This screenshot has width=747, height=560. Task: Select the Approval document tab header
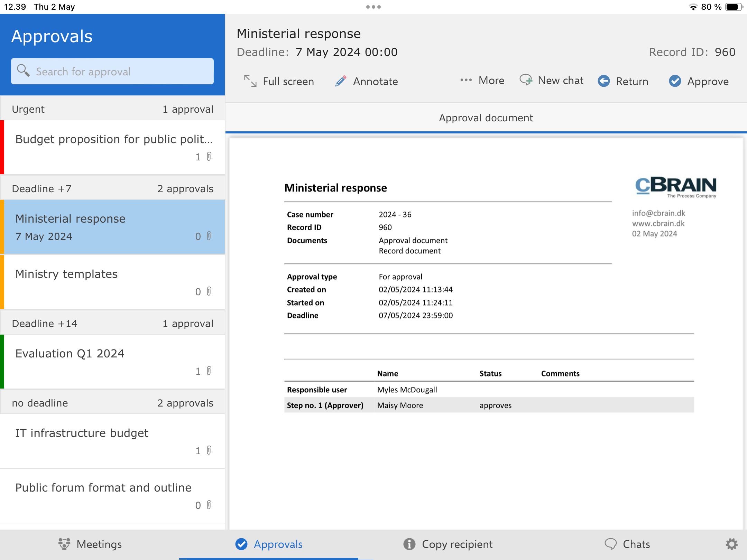(486, 118)
